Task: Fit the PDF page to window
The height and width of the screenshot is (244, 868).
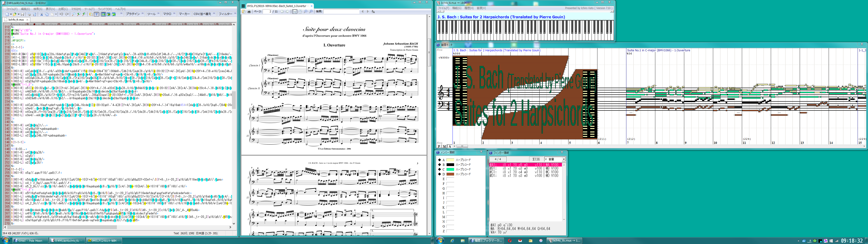Action: coord(300,12)
